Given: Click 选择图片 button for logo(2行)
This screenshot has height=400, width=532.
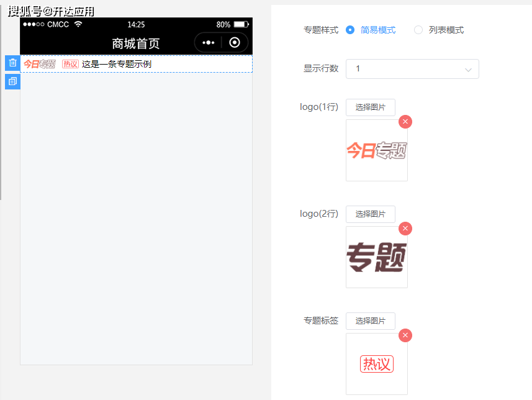Looking at the screenshot, I should coord(370,214).
